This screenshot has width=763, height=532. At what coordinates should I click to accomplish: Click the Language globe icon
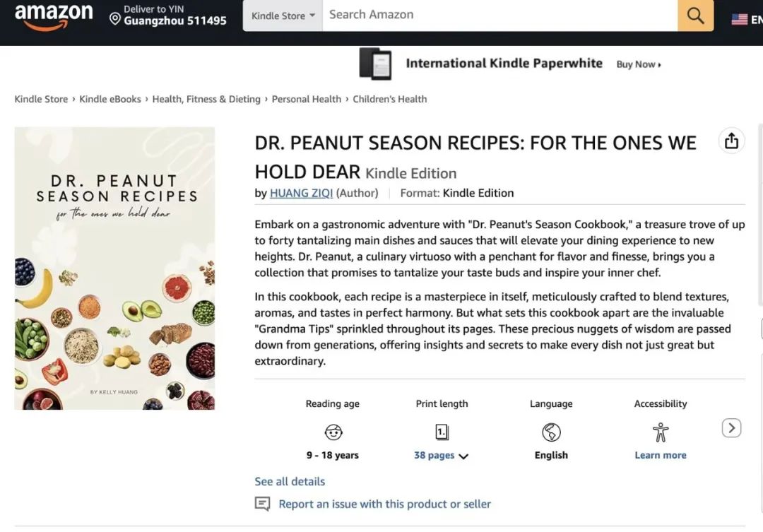(551, 432)
